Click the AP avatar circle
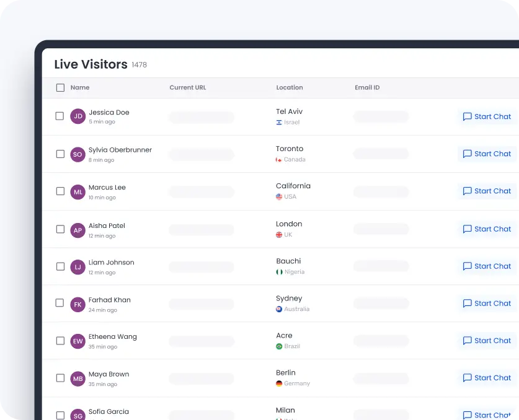This screenshot has height=420, width=519. (x=78, y=230)
